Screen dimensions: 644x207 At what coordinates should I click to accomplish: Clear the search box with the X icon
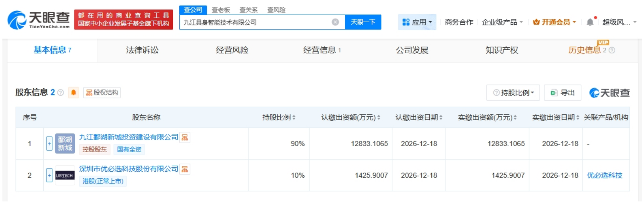click(x=335, y=22)
